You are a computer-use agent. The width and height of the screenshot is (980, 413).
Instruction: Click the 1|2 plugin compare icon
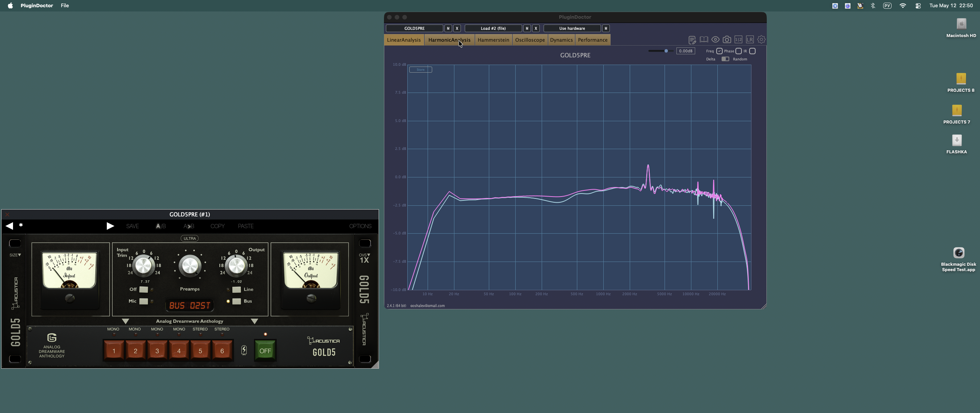(738, 39)
